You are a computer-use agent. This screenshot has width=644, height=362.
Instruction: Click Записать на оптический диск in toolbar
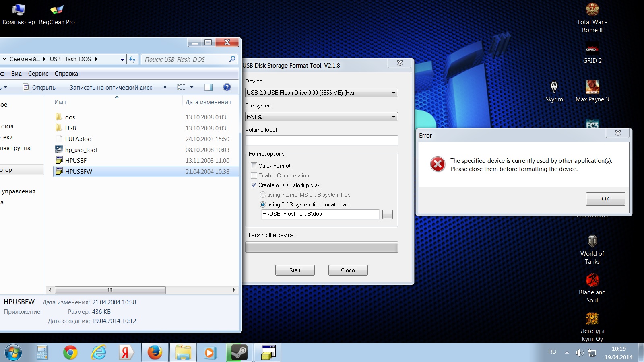(x=111, y=87)
